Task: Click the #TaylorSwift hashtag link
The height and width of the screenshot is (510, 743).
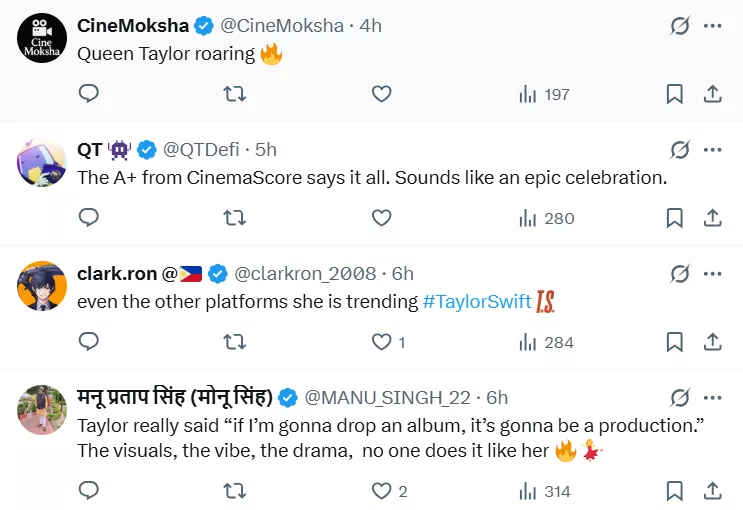Action: pyautogui.click(x=477, y=302)
